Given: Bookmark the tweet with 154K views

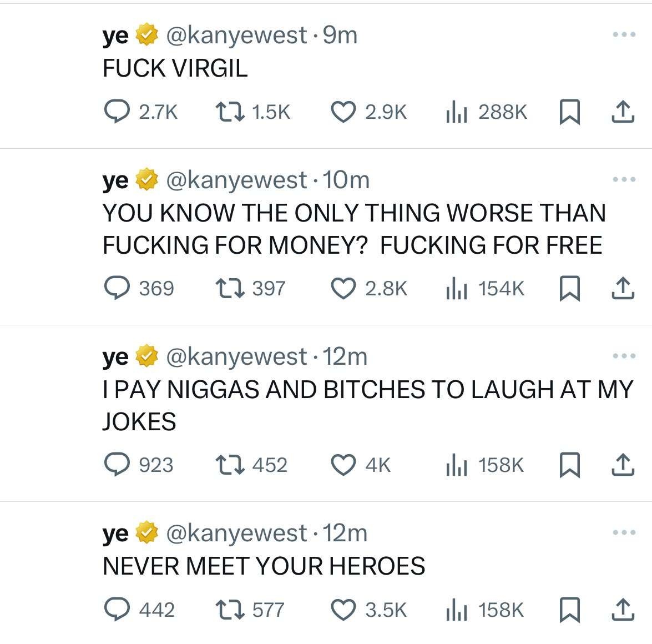Looking at the screenshot, I should pyautogui.click(x=570, y=288).
